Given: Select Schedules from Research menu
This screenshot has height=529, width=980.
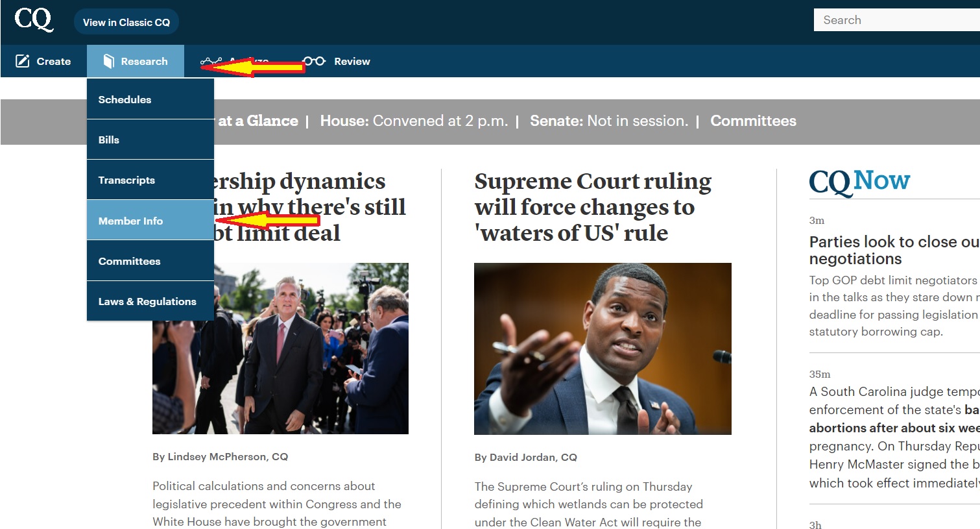Looking at the screenshot, I should (150, 99).
